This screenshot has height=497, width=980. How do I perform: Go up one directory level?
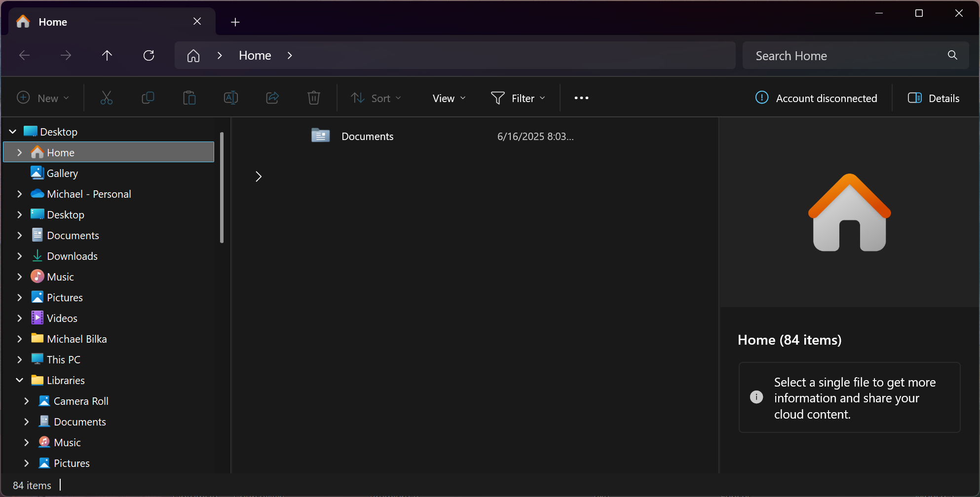click(x=107, y=55)
